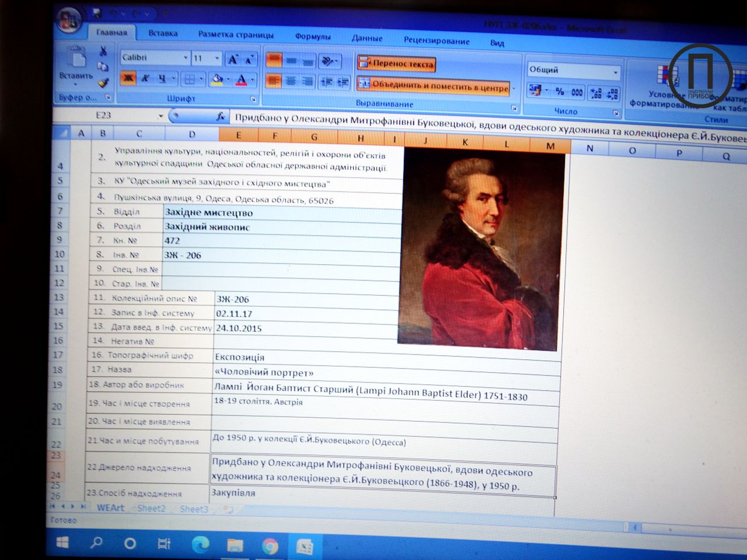Click the Copy icon in clipboard group

[x=103, y=66]
